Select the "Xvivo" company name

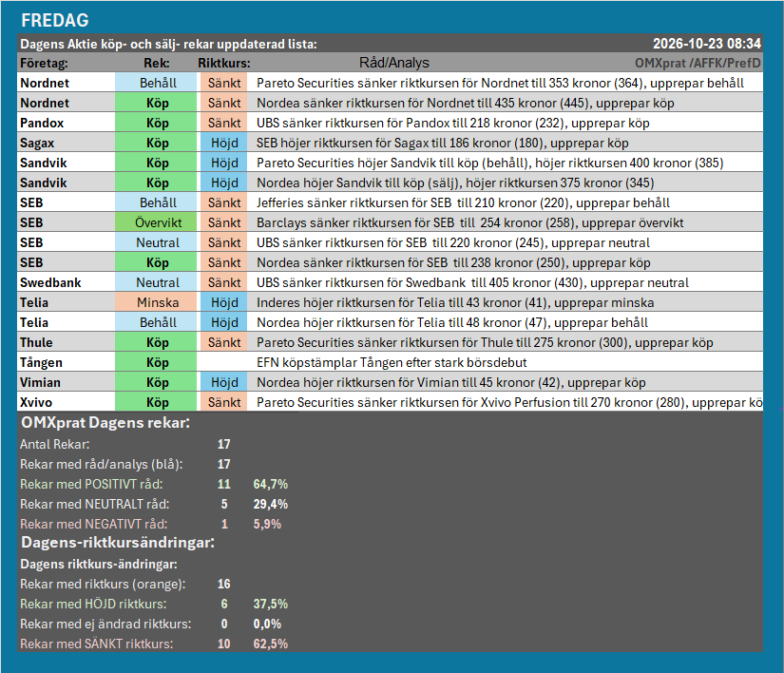36,403
